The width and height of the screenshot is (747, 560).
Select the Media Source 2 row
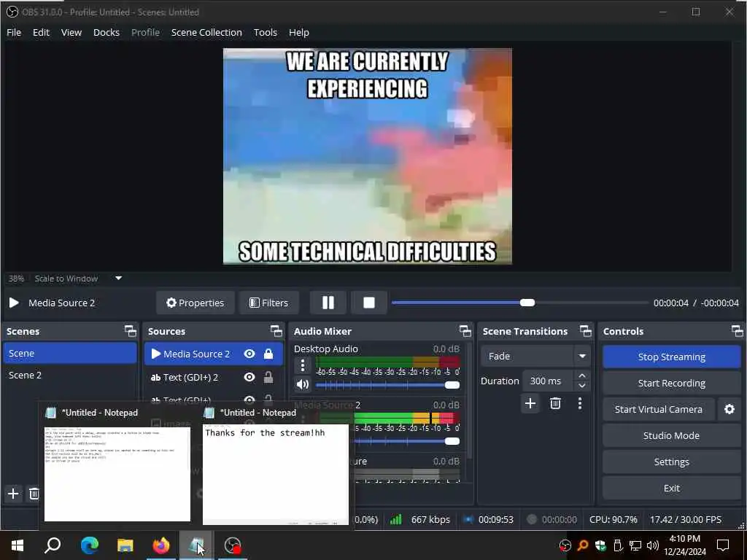tap(214, 354)
